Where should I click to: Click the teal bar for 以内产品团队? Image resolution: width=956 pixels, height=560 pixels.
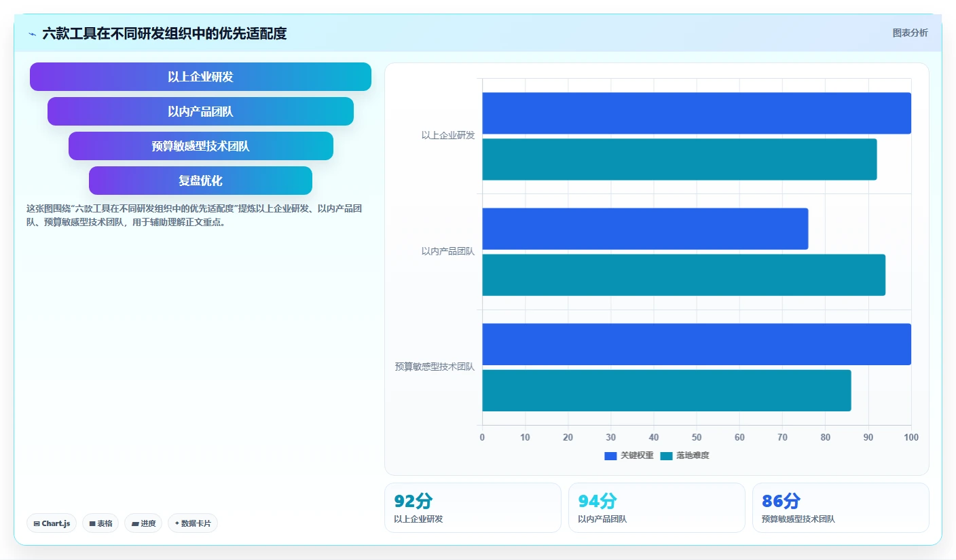point(684,275)
